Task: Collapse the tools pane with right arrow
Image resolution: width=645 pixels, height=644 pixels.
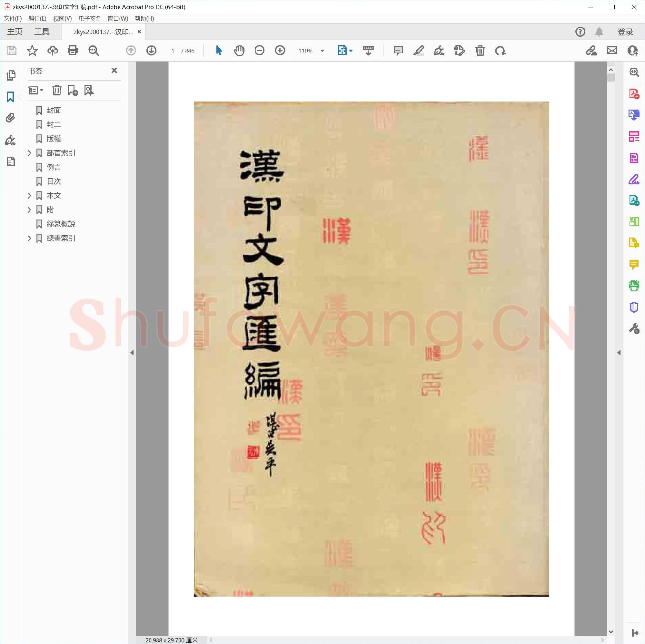Action: [x=619, y=353]
